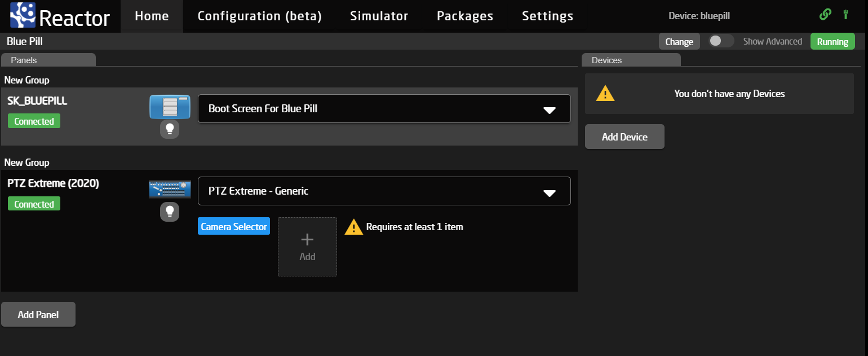Open the PTZ Extreme - Generic dropdown
868x356 pixels.
click(384, 191)
